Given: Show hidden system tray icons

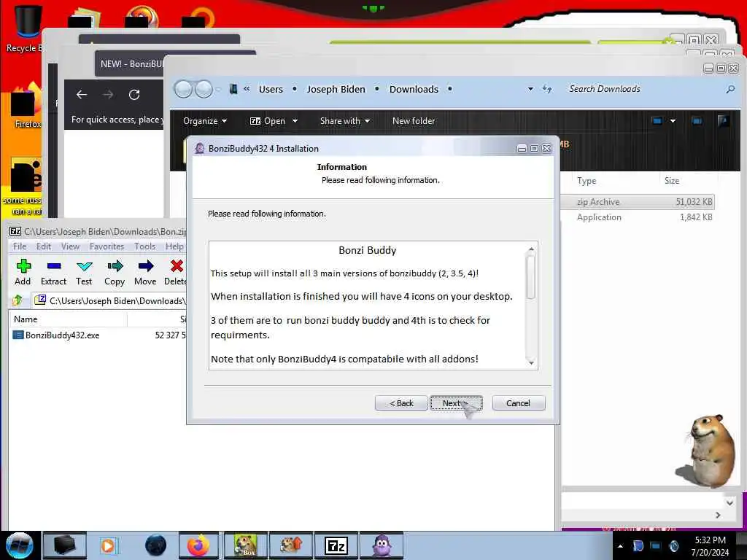Looking at the screenshot, I should coord(620,546).
